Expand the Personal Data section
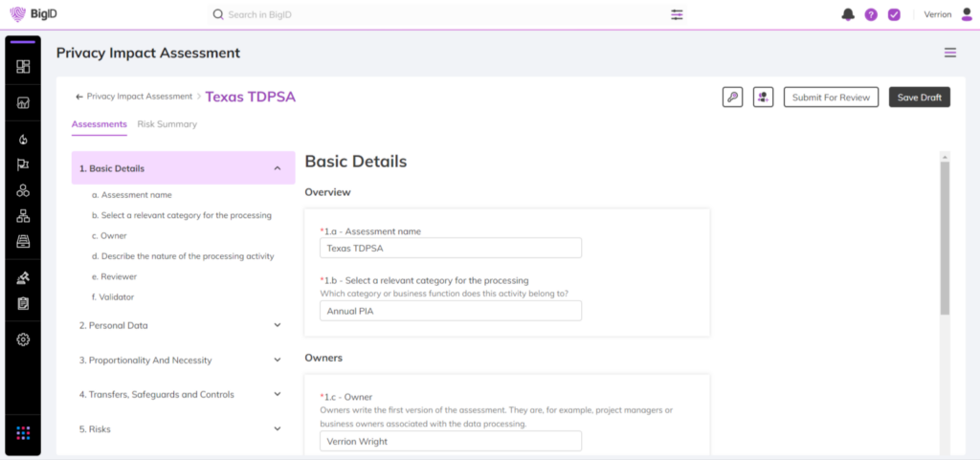The image size is (980, 460). coord(278,325)
